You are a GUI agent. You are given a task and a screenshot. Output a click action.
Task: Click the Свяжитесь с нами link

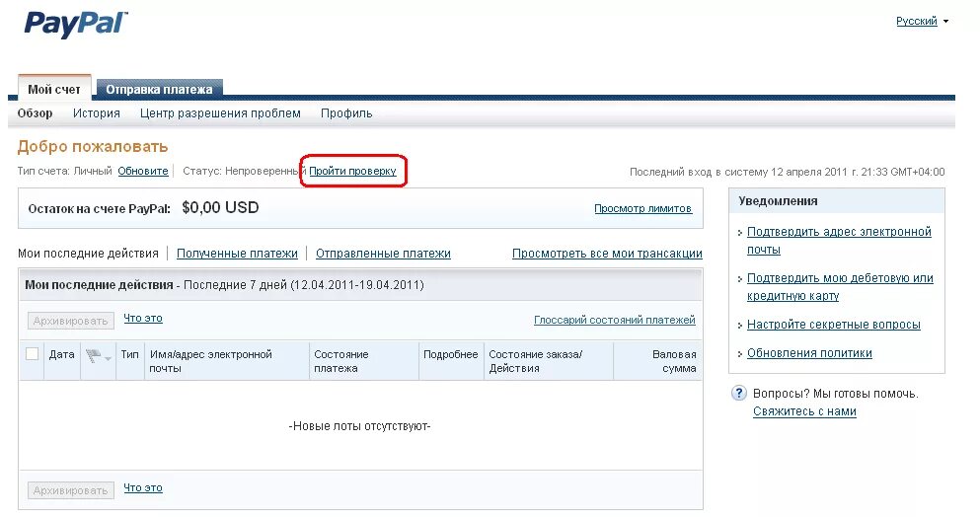(x=804, y=411)
